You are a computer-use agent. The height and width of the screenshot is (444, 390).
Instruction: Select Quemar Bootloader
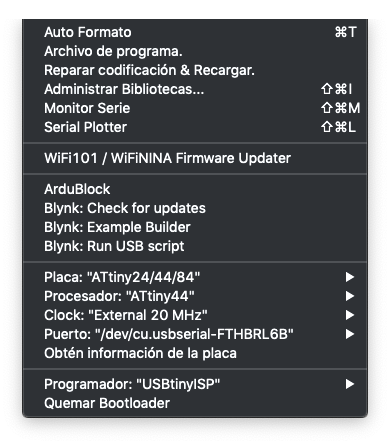pyautogui.click(x=195, y=403)
